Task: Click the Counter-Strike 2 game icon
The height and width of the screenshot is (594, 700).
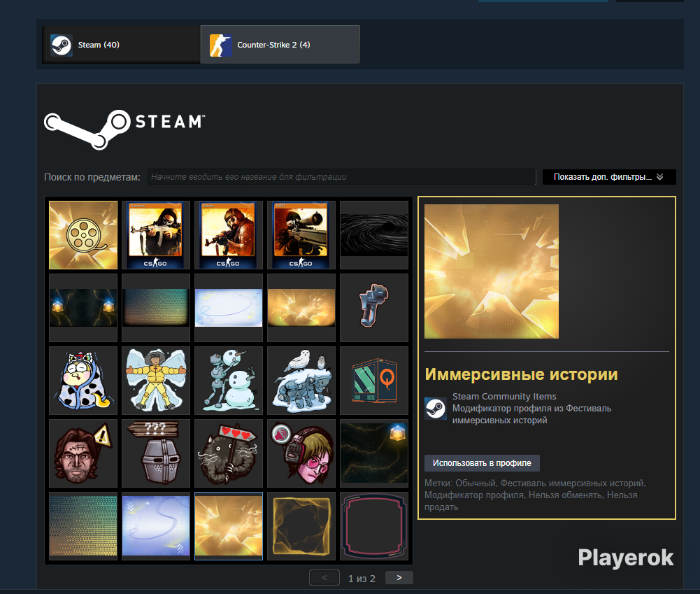Action: click(220, 45)
